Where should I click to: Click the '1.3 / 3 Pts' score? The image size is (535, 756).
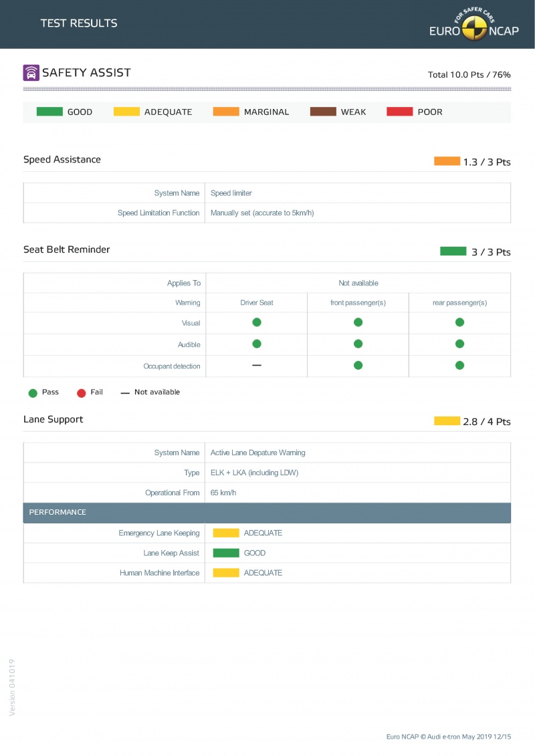coord(487,162)
